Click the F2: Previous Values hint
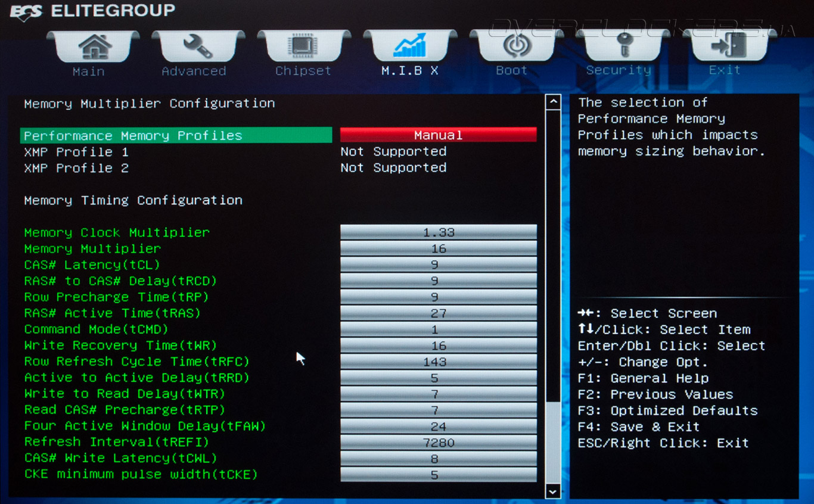This screenshot has height=504, width=814. click(x=655, y=394)
